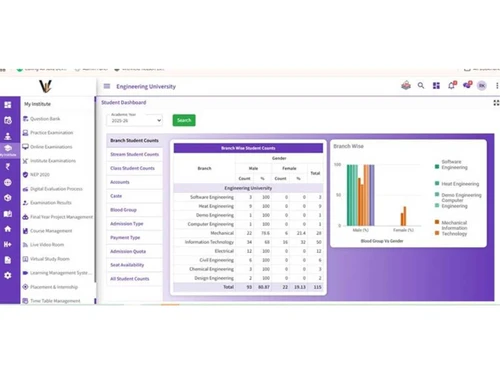Open Time Table Management menu item
Screen dimensions: 500x375
pos(51,301)
